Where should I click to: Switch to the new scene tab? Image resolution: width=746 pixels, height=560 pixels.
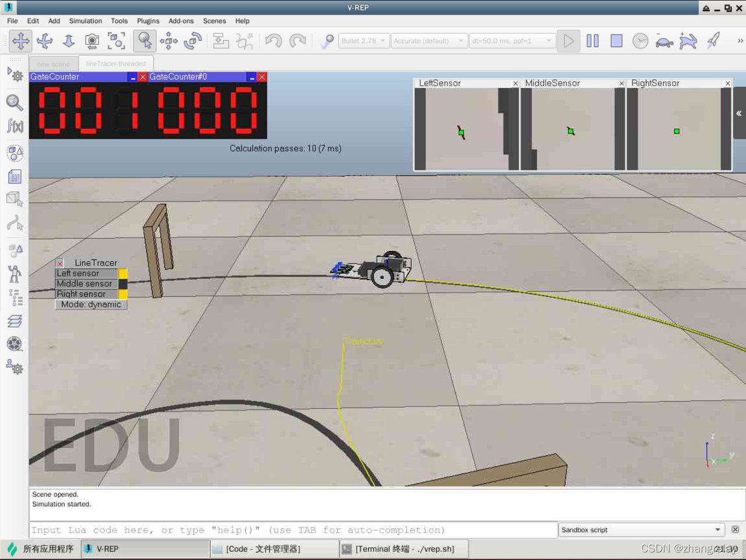click(54, 64)
